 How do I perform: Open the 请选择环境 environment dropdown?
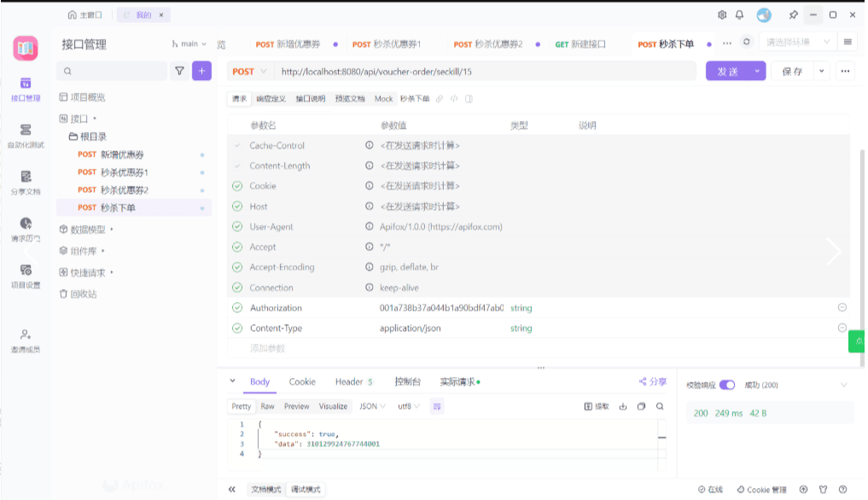797,42
